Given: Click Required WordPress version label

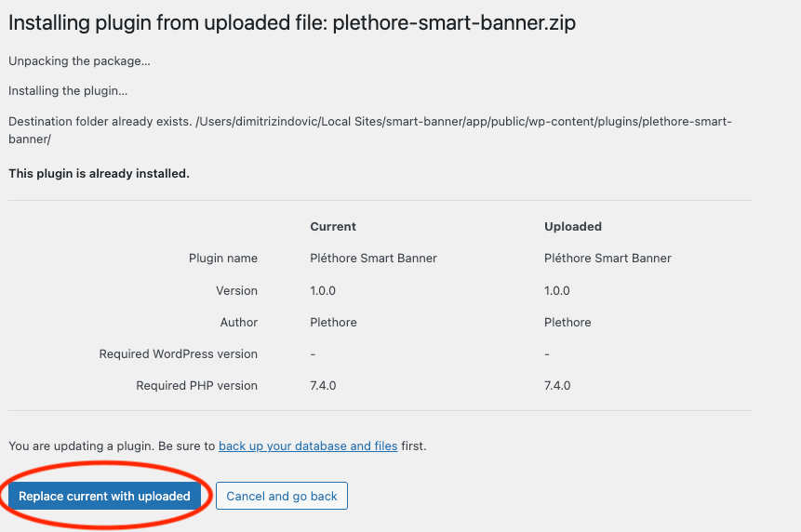Looking at the screenshot, I should (x=179, y=354).
